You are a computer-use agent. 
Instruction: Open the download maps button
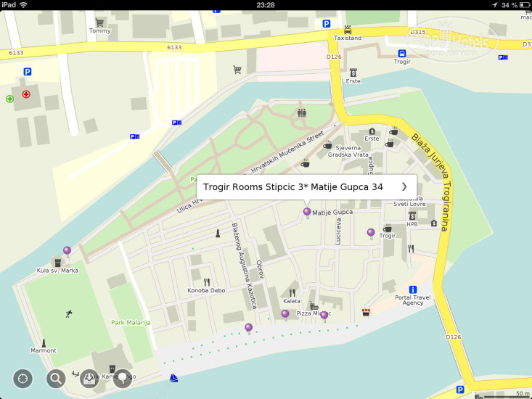click(x=89, y=378)
